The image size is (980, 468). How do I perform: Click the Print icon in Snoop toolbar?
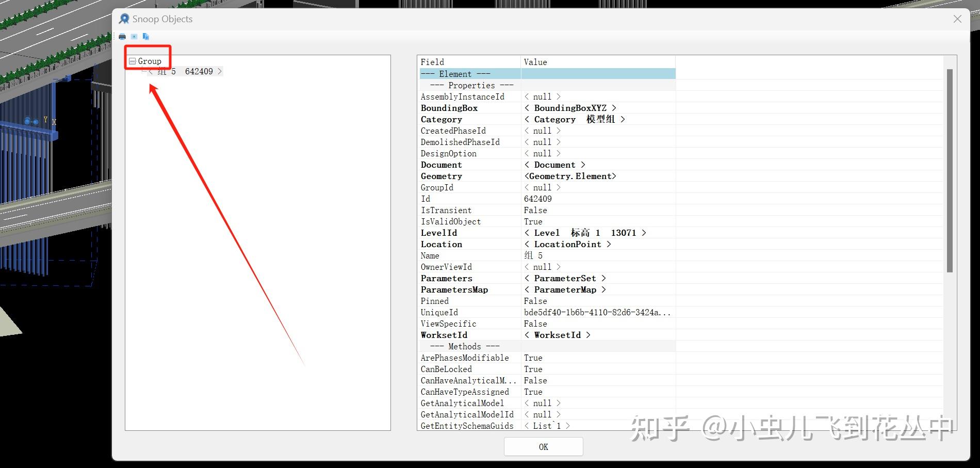(122, 37)
